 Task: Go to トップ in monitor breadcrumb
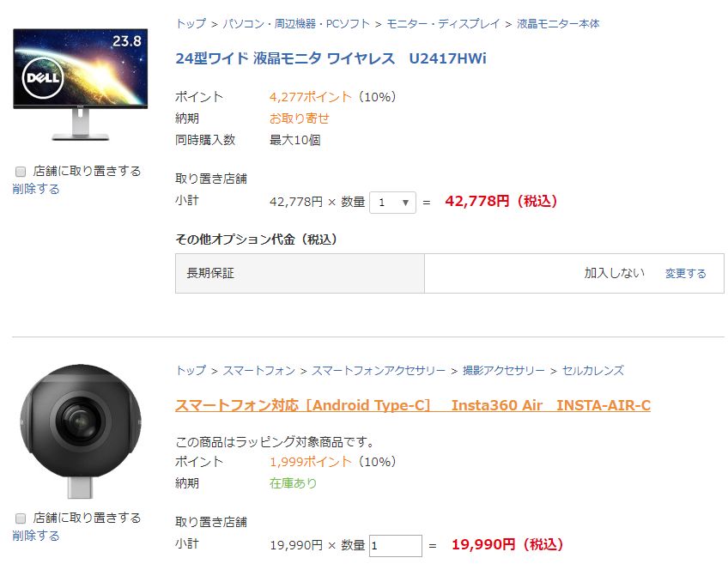click(x=191, y=24)
